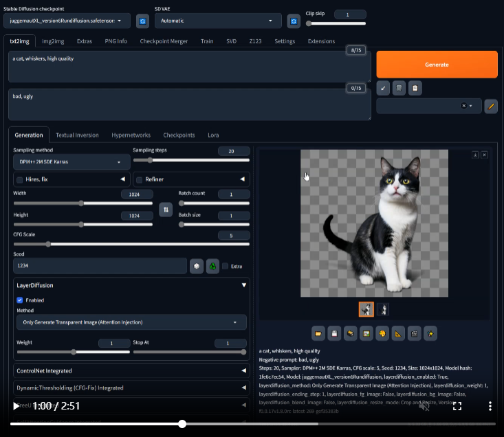Swap width and height with arrows button
This screenshot has width=504, height=437.
pos(166,210)
